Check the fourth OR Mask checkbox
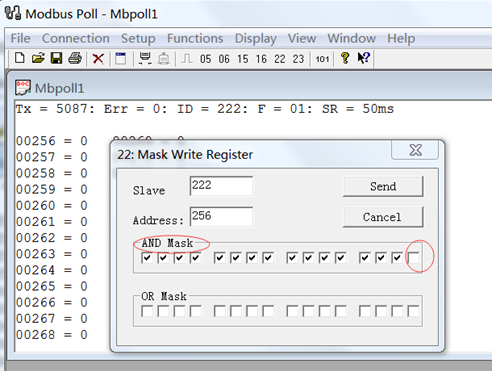493x371 pixels. coord(196,311)
